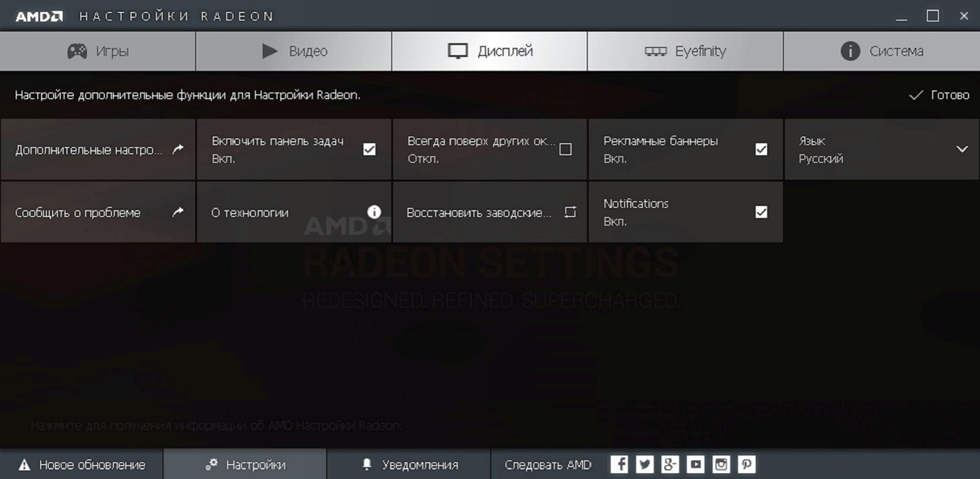Enable Всегда поверх других окон checkbox
The width and height of the screenshot is (980, 479).
[565, 149]
